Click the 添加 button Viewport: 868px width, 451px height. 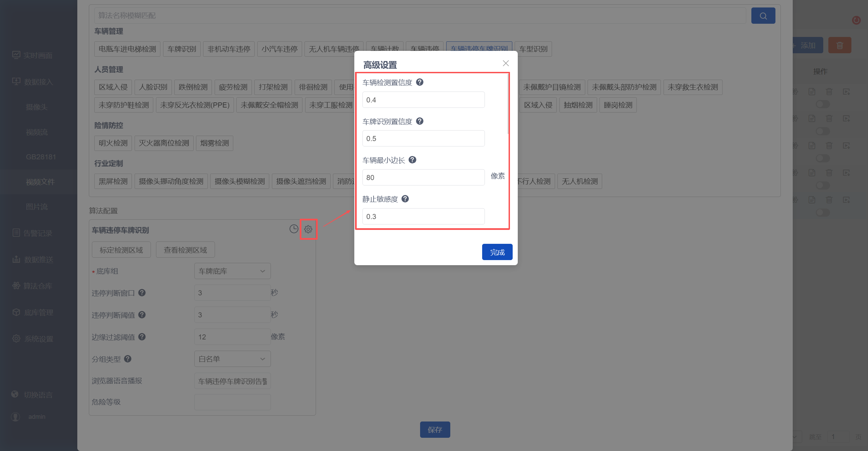coord(808,45)
